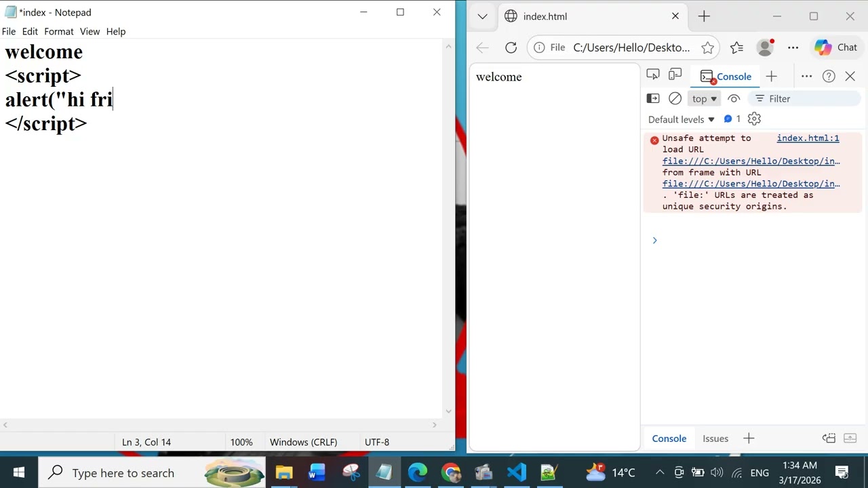Add page to favorites with star icon

(707, 47)
